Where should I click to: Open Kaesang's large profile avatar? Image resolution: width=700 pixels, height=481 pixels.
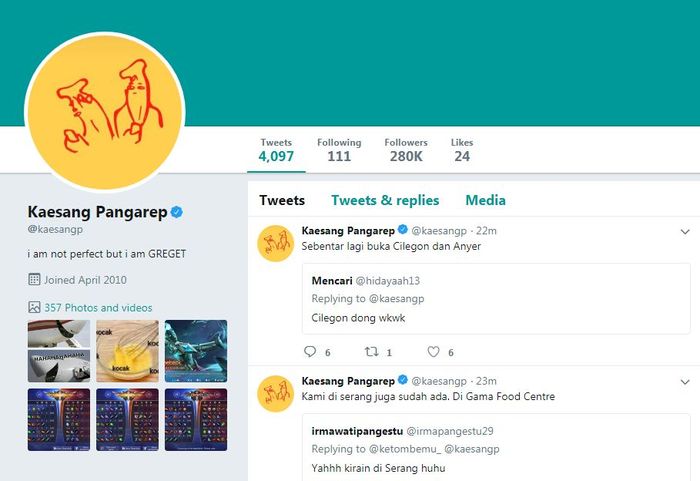105,112
